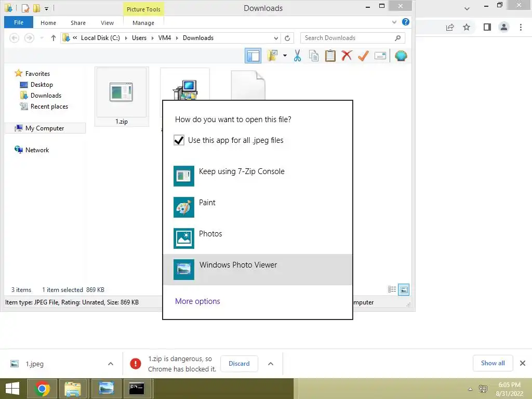Image resolution: width=532 pixels, height=399 pixels.
Task: Open Explorer Help question mark
Action: tap(405, 22)
